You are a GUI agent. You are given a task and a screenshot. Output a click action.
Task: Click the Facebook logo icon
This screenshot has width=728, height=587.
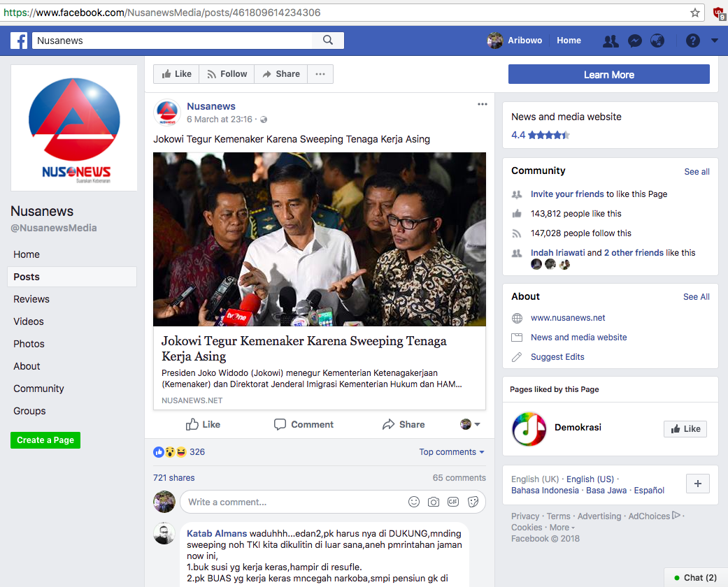click(x=19, y=41)
